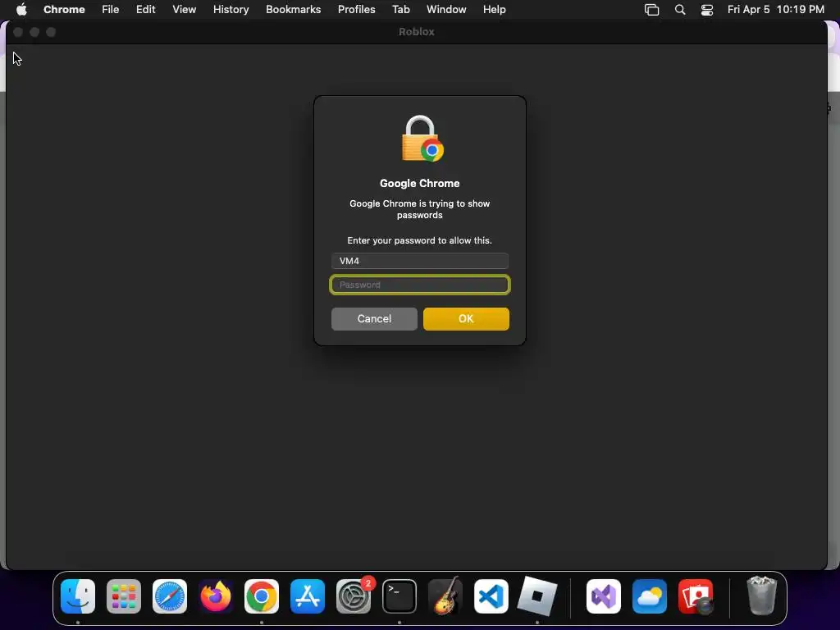Viewport: 840px width, 630px height.
Task: Open Visual Studio Code in the dock
Action: point(491,596)
